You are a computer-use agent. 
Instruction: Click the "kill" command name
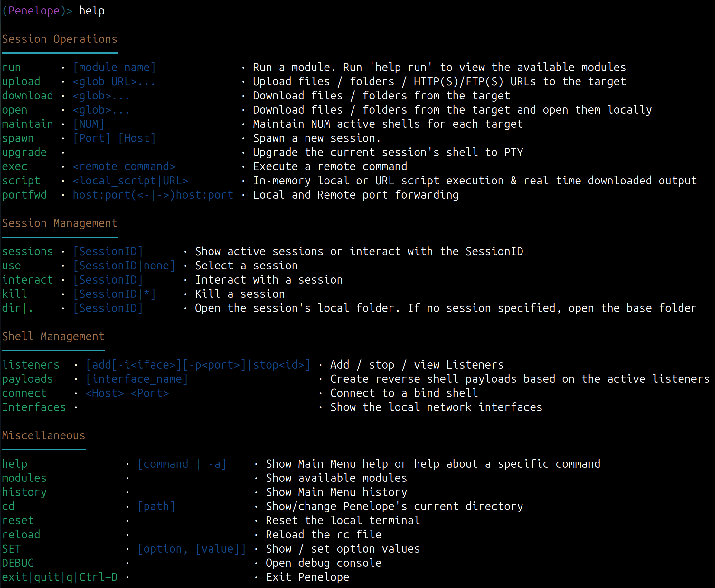point(14,294)
